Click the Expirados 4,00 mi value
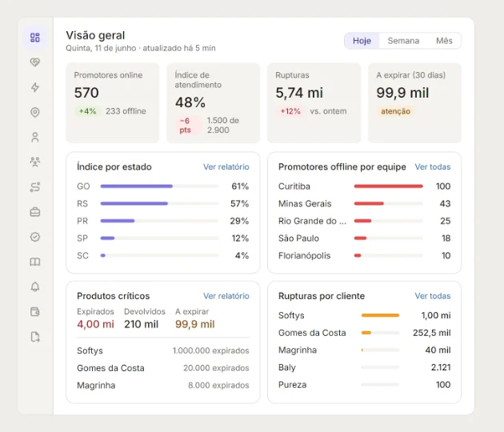Viewport: 504px width, 432px height. [95, 324]
